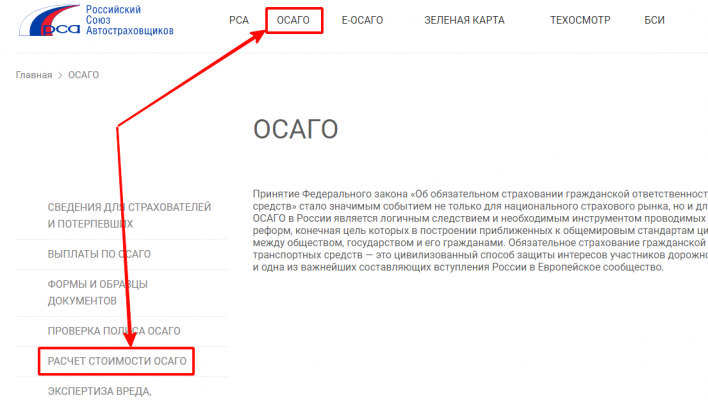Click the ОСАГО breadcrumb entry
The width and height of the screenshot is (708, 400).
(83, 75)
